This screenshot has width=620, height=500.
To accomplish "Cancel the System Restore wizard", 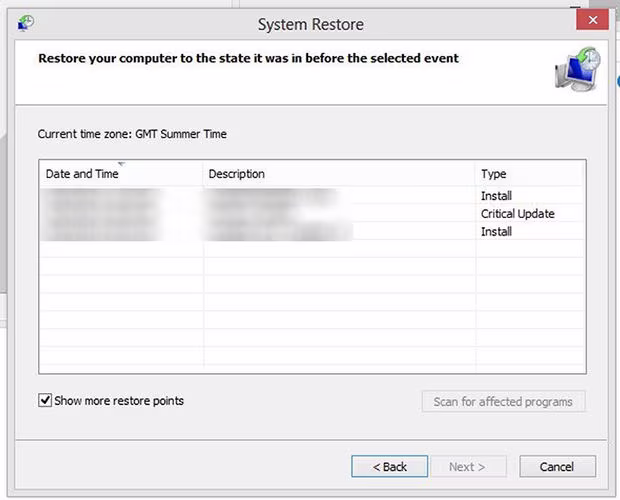I will click(557, 467).
